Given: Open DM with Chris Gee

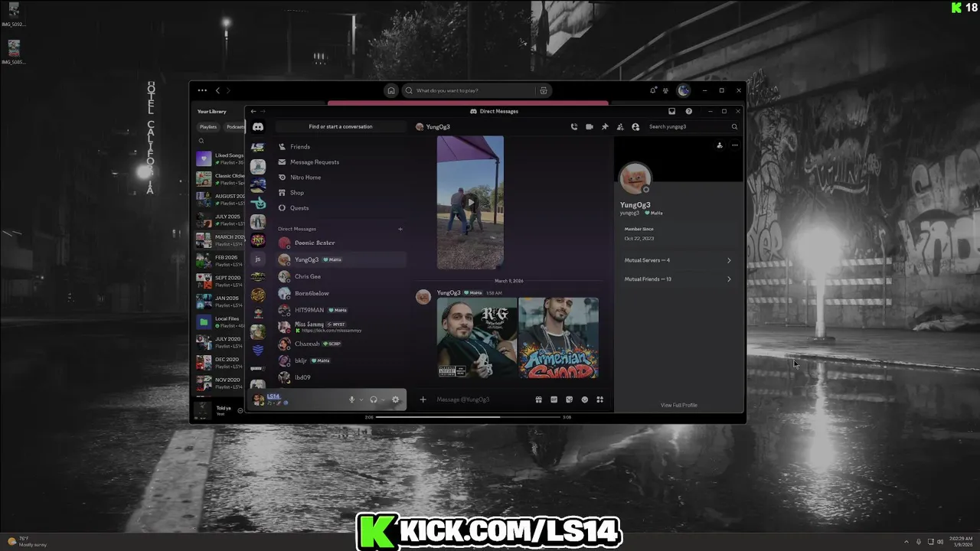Looking at the screenshot, I should 341,276.
